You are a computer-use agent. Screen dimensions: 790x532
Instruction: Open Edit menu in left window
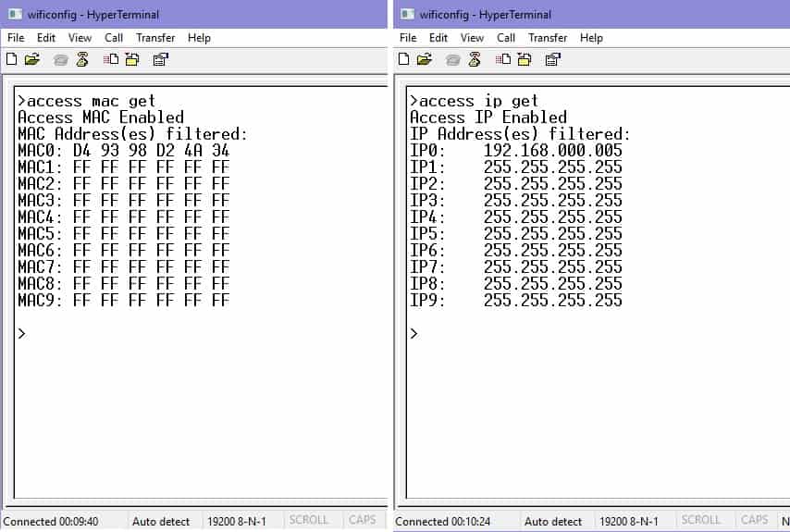[x=46, y=38]
